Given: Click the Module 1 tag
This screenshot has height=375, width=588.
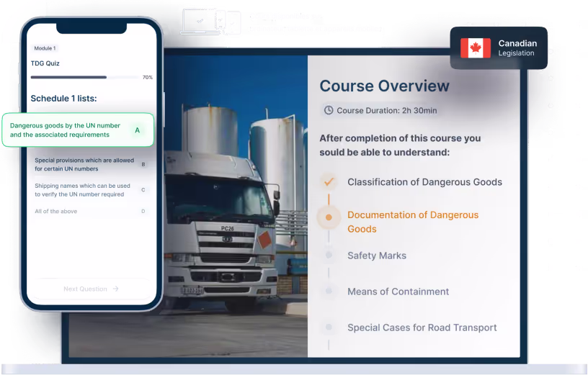Looking at the screenshot, I should tap(45, 48).
